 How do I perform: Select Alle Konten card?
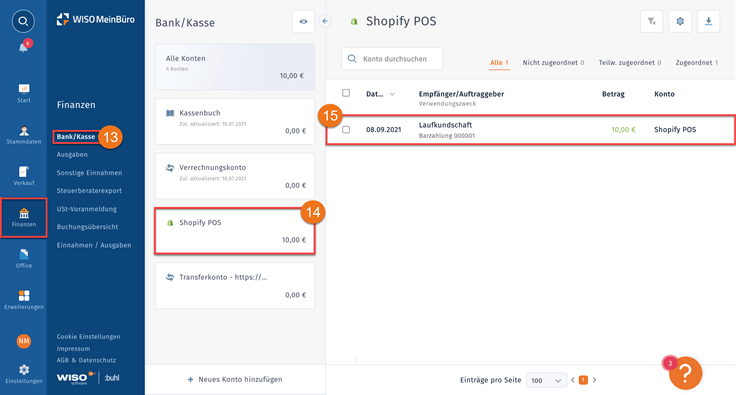tap(235, 67)
